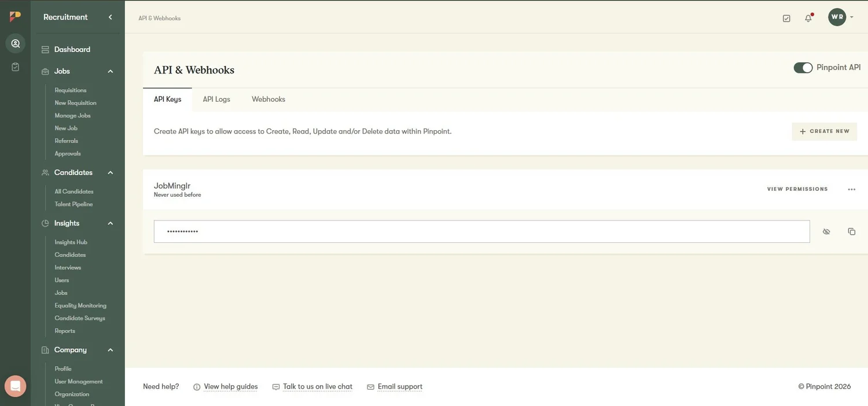Open the JobMinglr three-dot options menu
Screen dimensions: 868x406
[x=851, y=189]
